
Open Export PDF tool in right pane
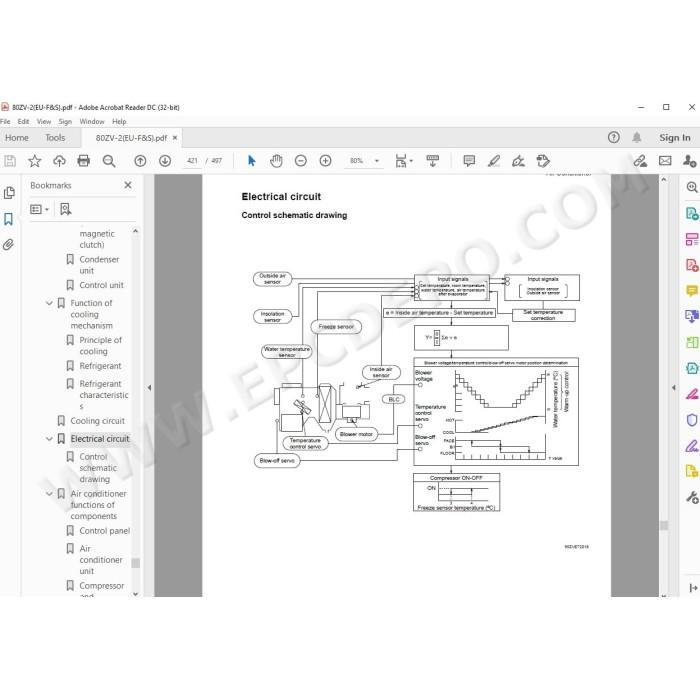pyautogui.click(x=692, y=213)
